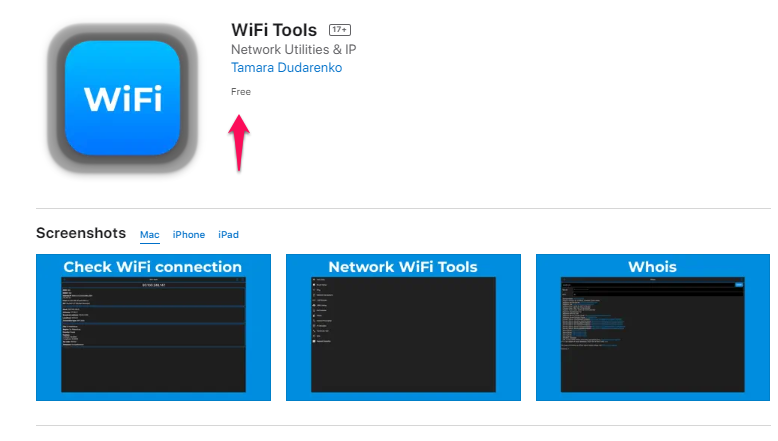Viewport: 778px width, 441px height.
Task: Click the 17+ age rating badge
Action: (340, 30)
